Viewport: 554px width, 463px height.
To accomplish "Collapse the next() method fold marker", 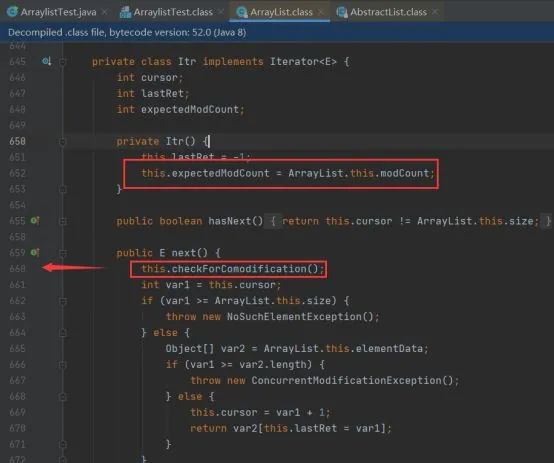I will click(x=63, y=253).
